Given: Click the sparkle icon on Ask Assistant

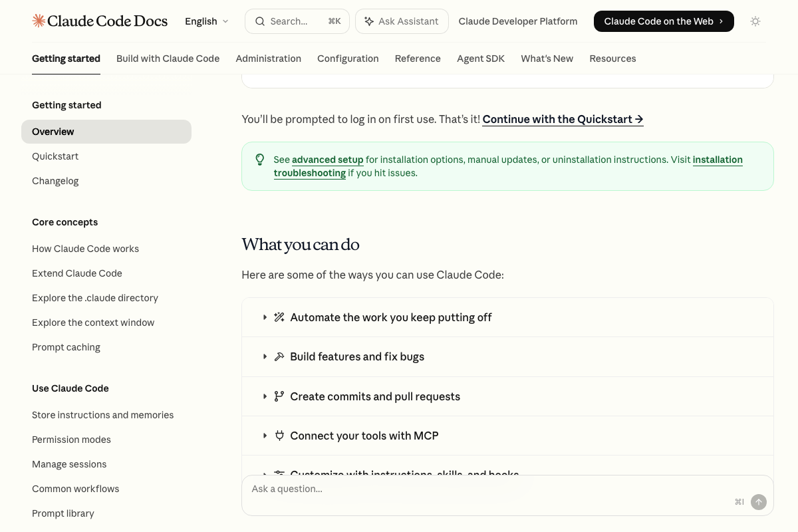Looking at the screenshot, I should 369,21.
